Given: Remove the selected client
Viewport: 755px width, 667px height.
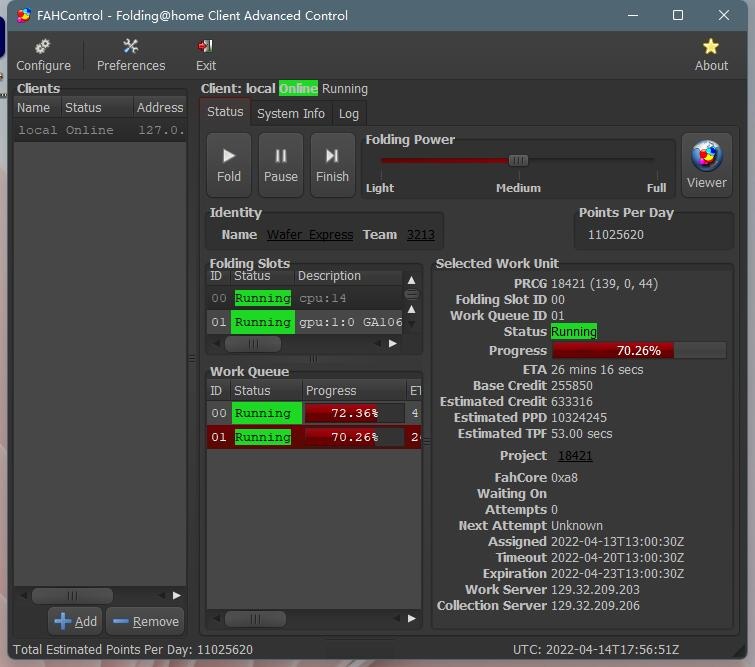Looking at the screenshot, I should [x=145, y=621].
